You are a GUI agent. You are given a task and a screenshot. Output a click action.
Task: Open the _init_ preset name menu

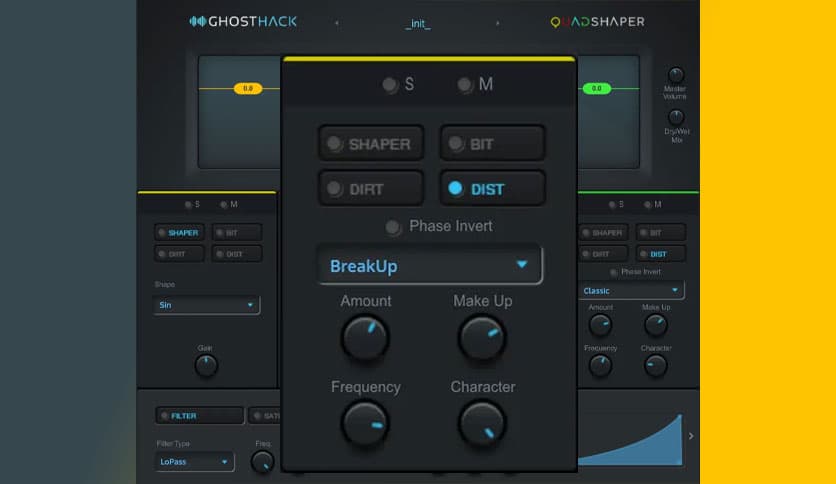pos(417,23)
